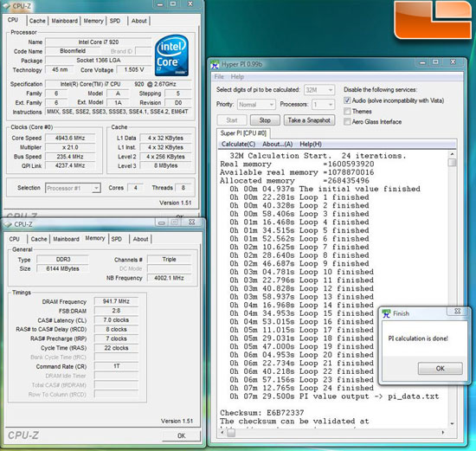Click the DRAM Frequency 941.7 MHz field
Image resolution: width=476 pixels, height=451 pixels.
pos(116,301)
